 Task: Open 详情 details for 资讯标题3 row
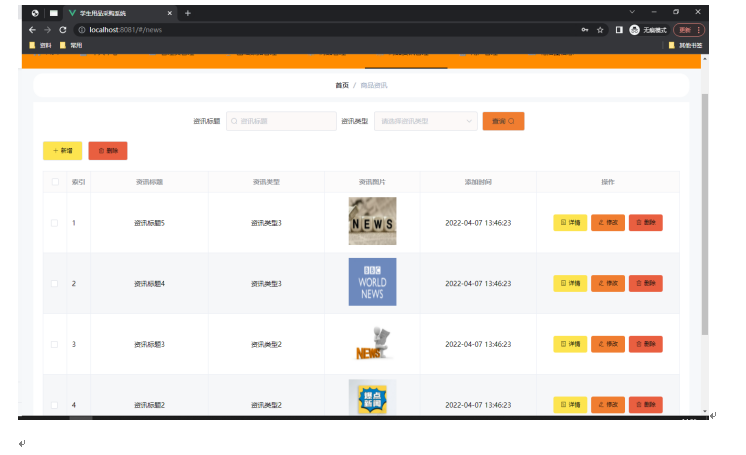coord(570,344)
